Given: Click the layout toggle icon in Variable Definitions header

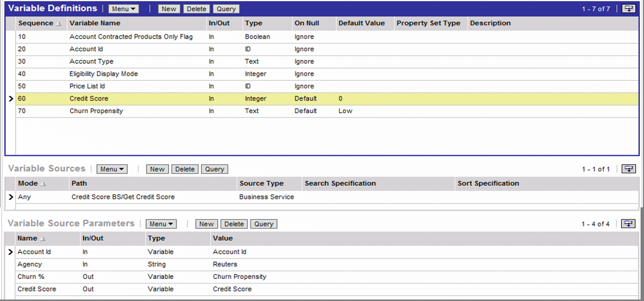Looking at the screenshot, I should coord(628,8).
